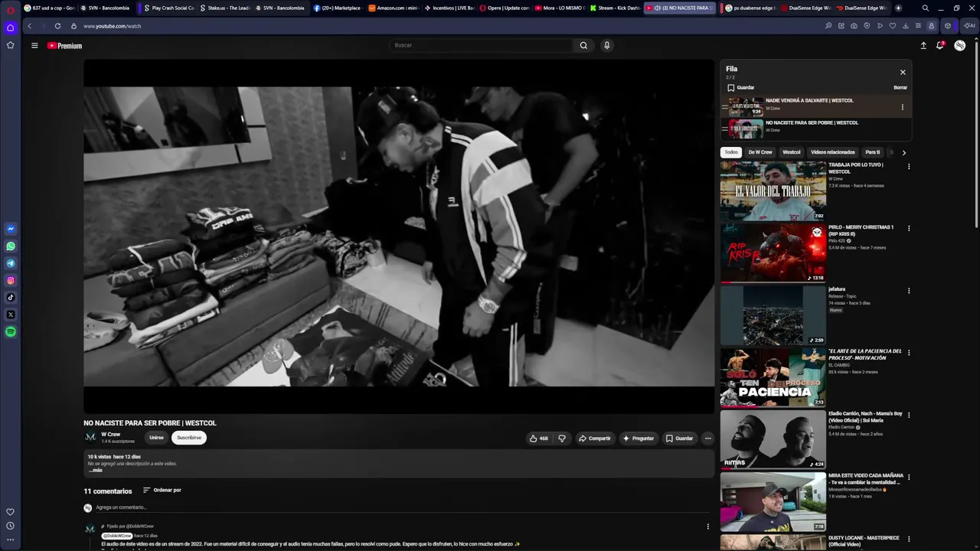Open options for MIRA ESTE VIDEO CADA MAÑANA
Viewport: 980px width, 551px height.
(x=909, y=477)
